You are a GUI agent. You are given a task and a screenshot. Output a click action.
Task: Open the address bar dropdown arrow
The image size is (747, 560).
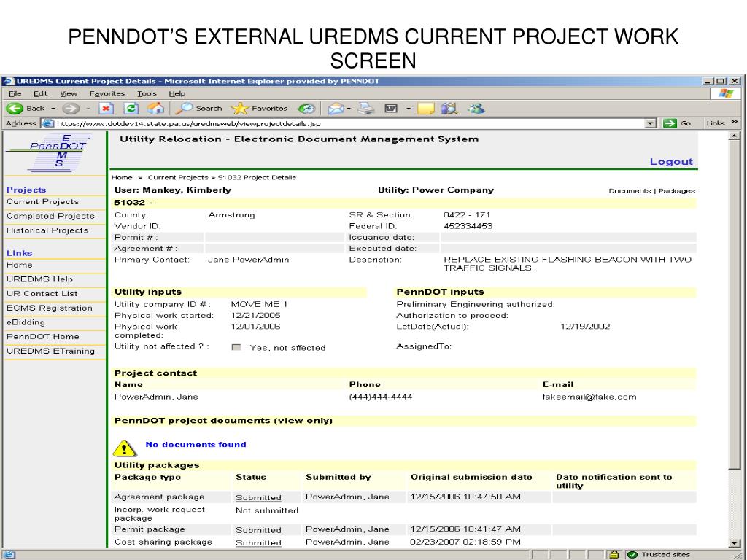coord(651,123)
